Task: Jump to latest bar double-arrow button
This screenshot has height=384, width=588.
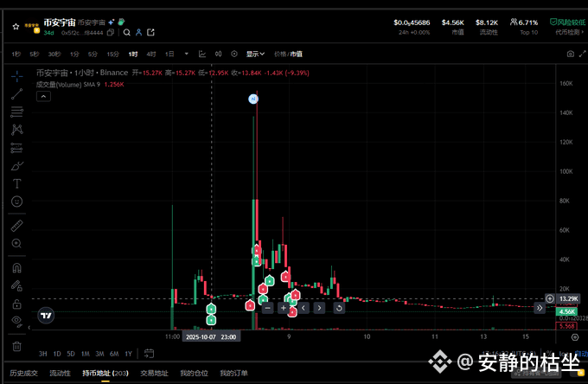Action: (540, 308)
